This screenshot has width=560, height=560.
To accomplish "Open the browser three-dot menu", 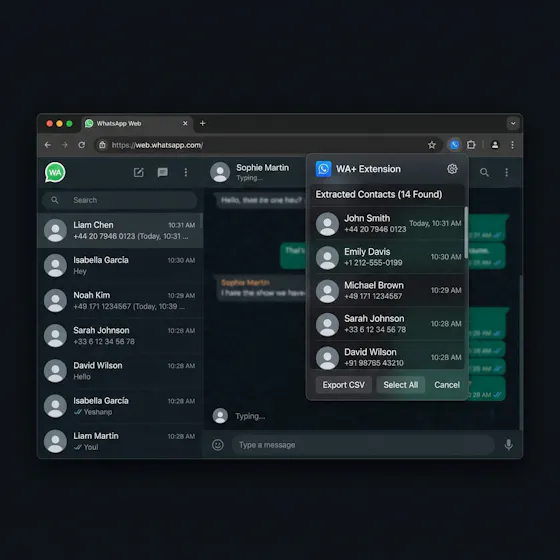I will pyautogui.click(x=512, y=145).
